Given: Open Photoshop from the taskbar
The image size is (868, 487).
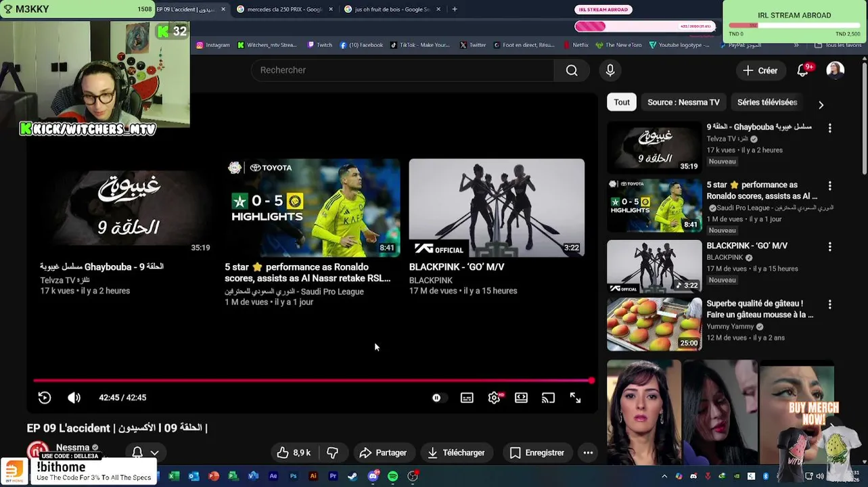Looking at the screenshot, I should point(293,476).
